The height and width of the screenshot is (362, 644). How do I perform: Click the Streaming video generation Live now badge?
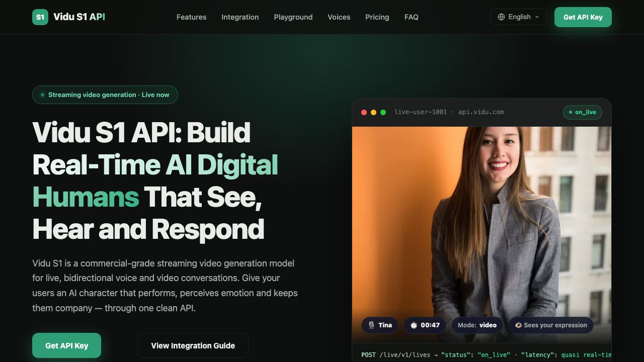(105, 95)
